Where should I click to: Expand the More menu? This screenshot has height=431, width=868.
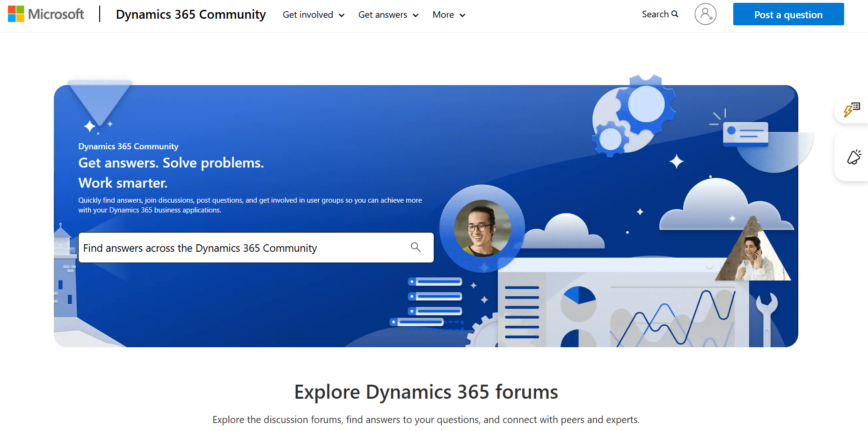(x=449, y=15)
